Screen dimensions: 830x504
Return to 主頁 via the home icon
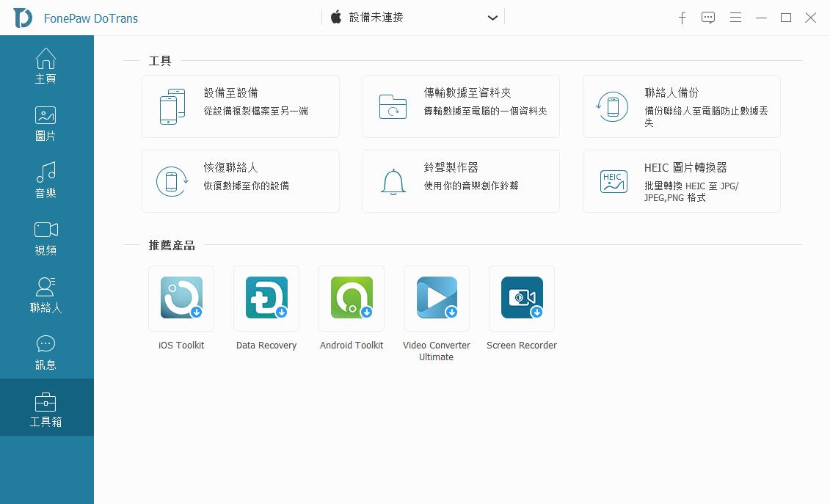click(45, 66)
